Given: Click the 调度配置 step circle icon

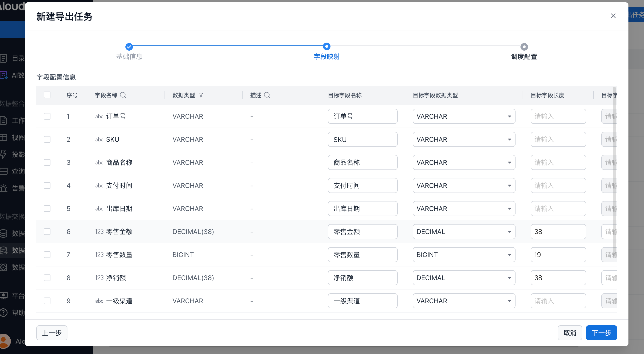Looking at the screenshot, I should (x=524, y=47).
